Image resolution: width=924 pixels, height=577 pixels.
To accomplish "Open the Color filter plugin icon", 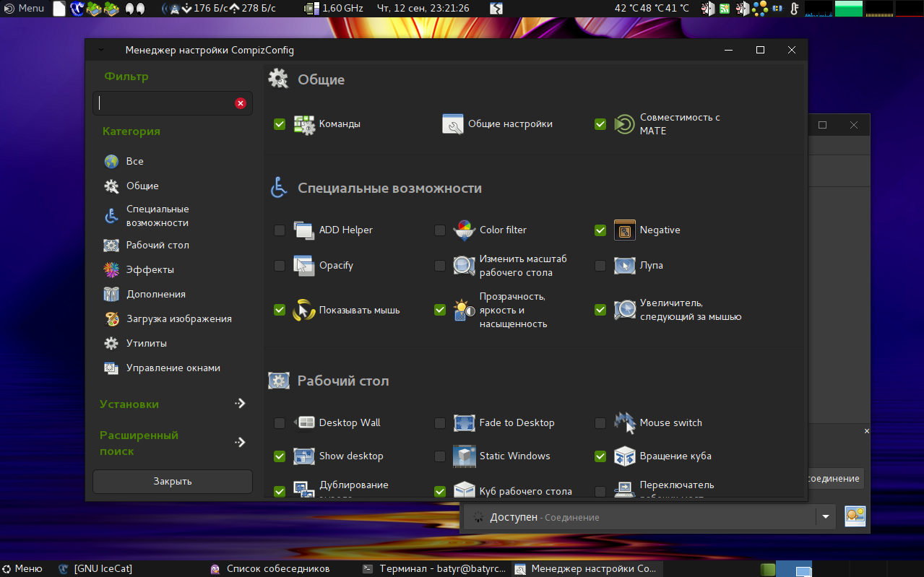I will click(x=464, y=230).
